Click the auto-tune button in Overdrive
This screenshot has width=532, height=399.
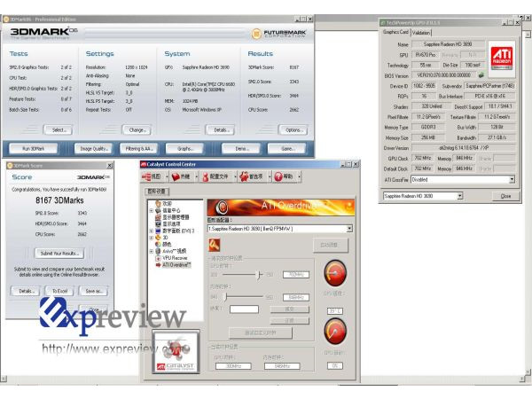tap(330, 245)
